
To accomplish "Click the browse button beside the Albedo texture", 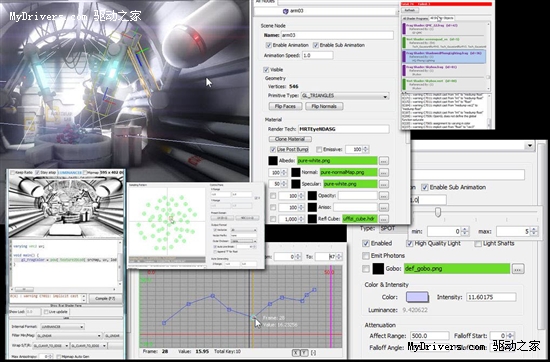I will (x=384, y=161).
